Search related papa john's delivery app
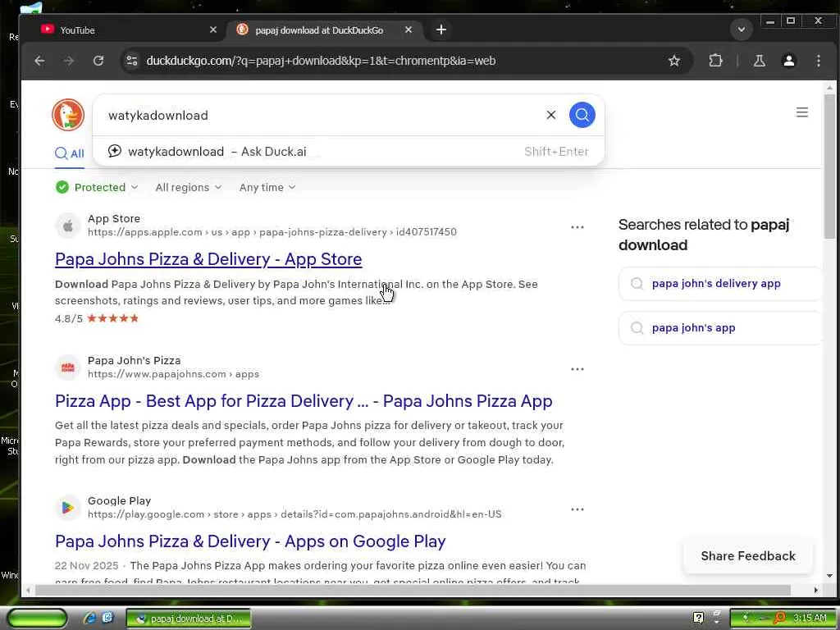Screen dimensions: 840x630 point(720,283)
